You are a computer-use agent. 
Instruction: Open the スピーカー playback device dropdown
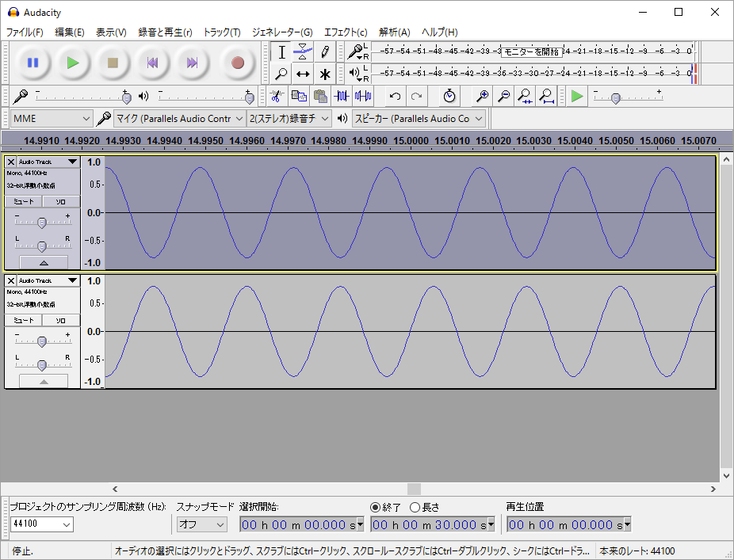pos(419,119)
